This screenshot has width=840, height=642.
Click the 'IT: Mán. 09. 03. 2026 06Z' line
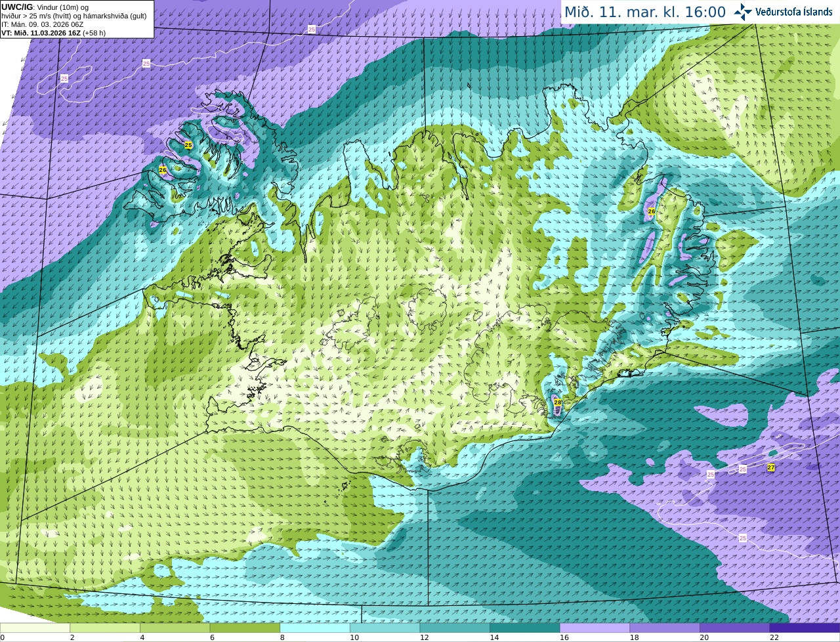[x=43, y=24]
